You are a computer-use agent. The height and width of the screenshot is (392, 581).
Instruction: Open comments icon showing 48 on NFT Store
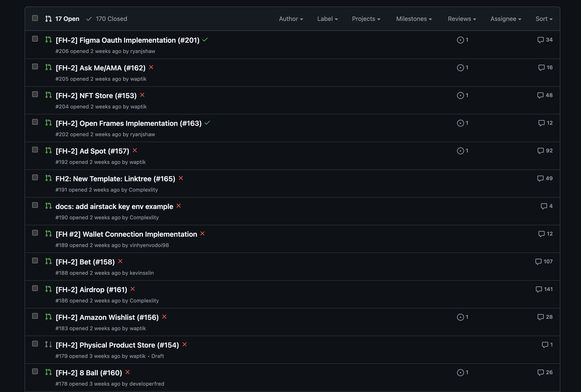(x=545, y=95)
